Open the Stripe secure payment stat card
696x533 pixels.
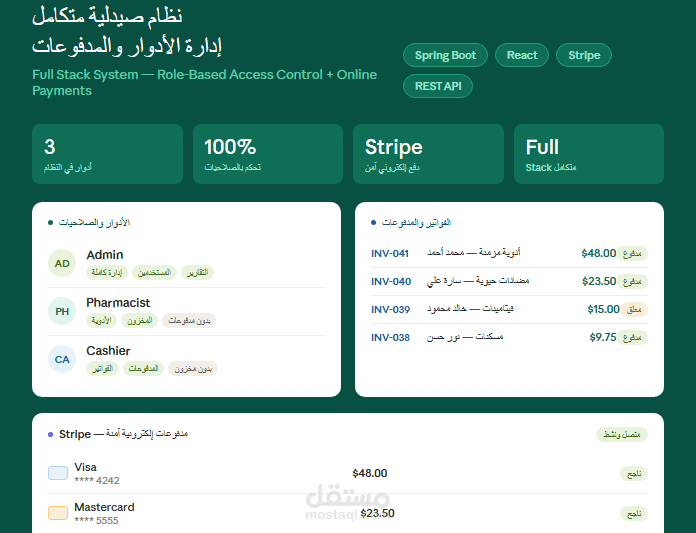point(428,154)
